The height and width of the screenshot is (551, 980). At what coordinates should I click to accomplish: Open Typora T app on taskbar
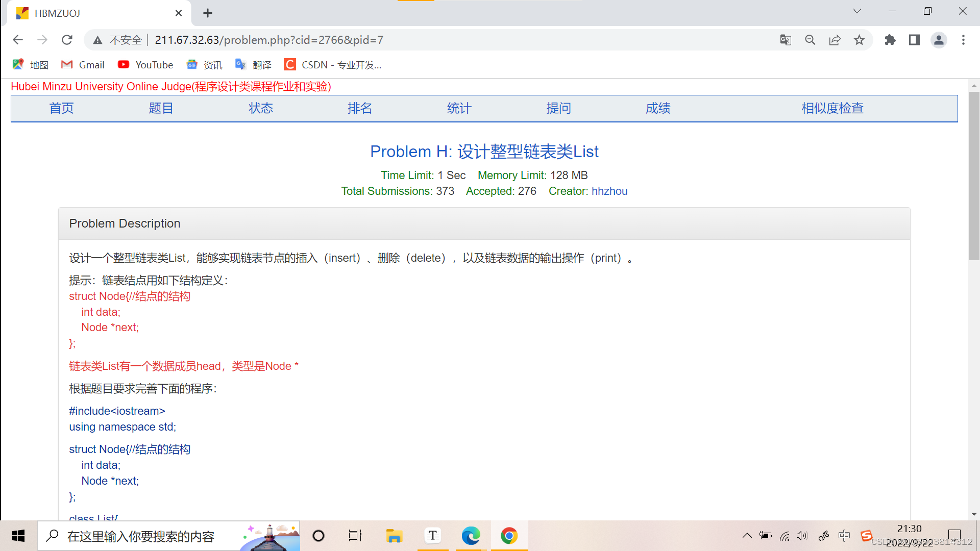(x=433, y=536)
